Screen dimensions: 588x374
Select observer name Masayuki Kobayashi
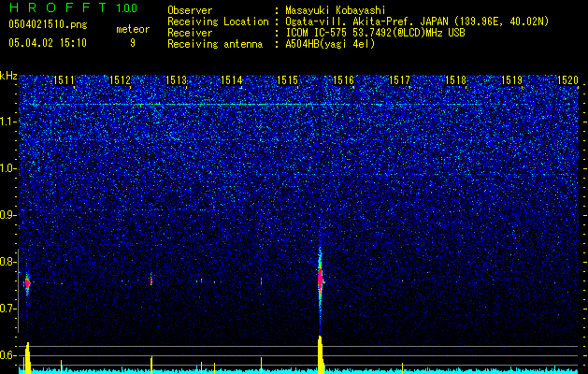point(335,10)
